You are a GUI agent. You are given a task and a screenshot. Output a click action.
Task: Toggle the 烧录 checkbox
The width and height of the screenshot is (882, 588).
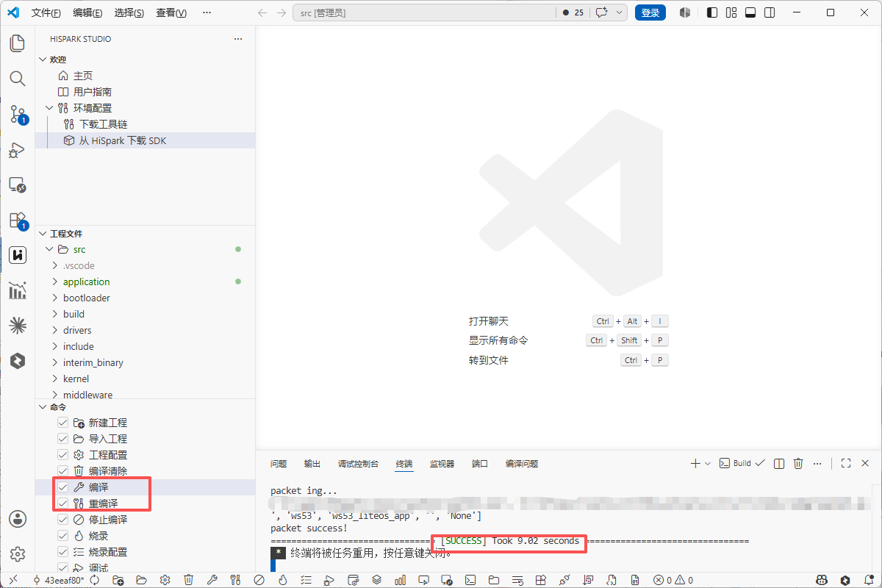point(63,536)
